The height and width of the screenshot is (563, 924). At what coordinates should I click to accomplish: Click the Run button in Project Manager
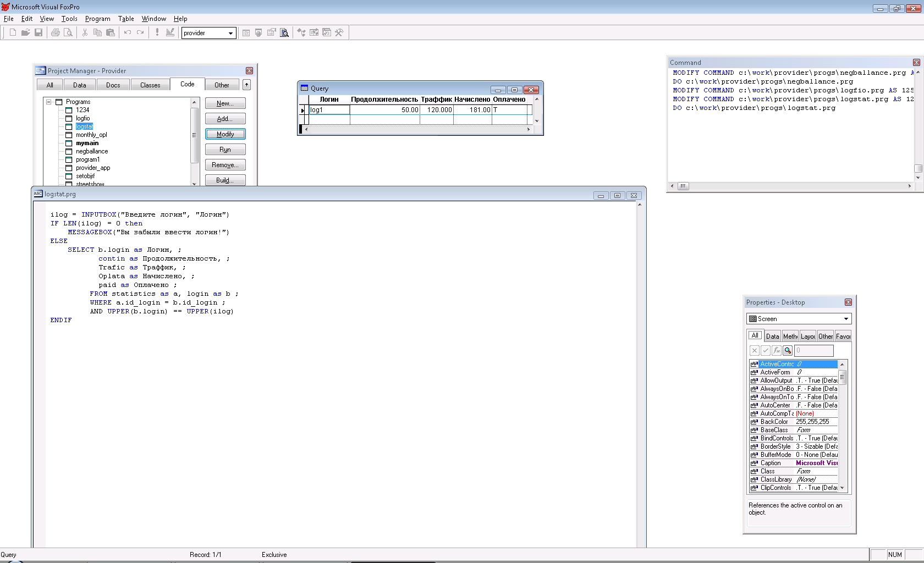pyautogui.click(x=225, y=150)
